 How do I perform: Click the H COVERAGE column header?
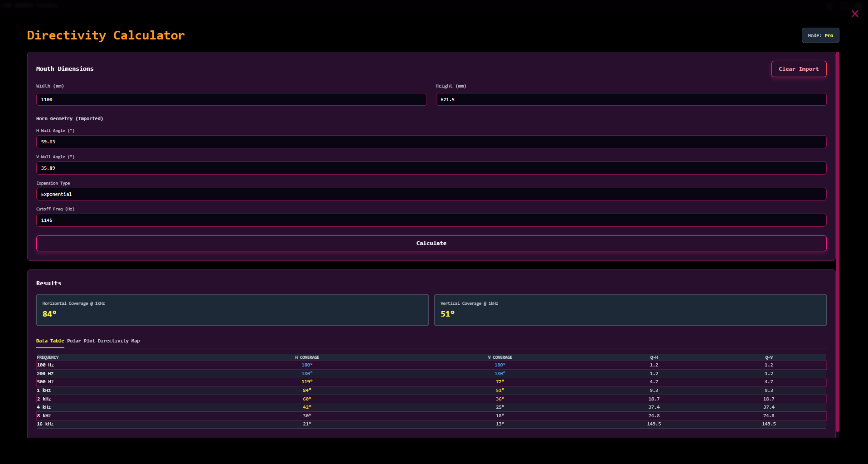pos(307,357)
